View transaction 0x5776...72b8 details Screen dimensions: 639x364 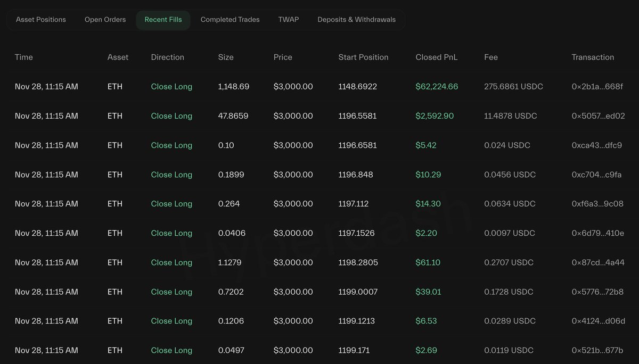[x=597, y=292]
